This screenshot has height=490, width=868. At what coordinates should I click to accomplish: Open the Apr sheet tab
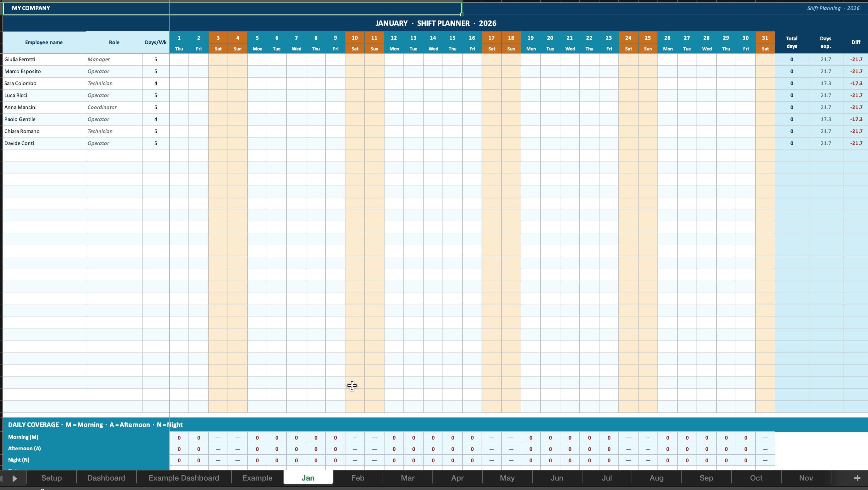[x=458, y=478]
